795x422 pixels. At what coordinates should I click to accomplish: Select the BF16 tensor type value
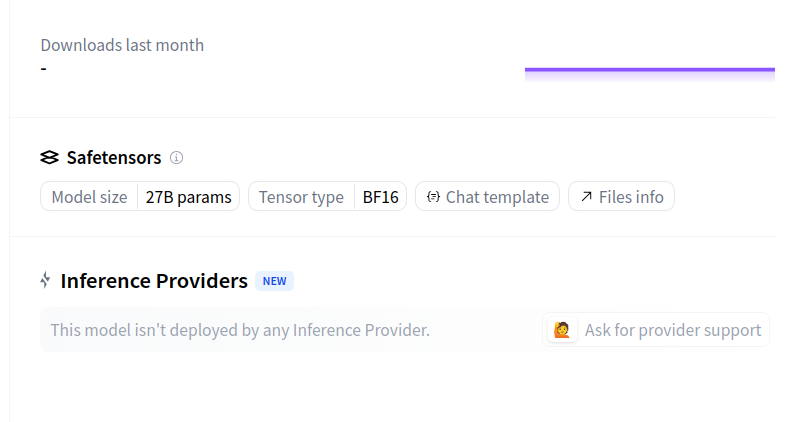(381, 197)
